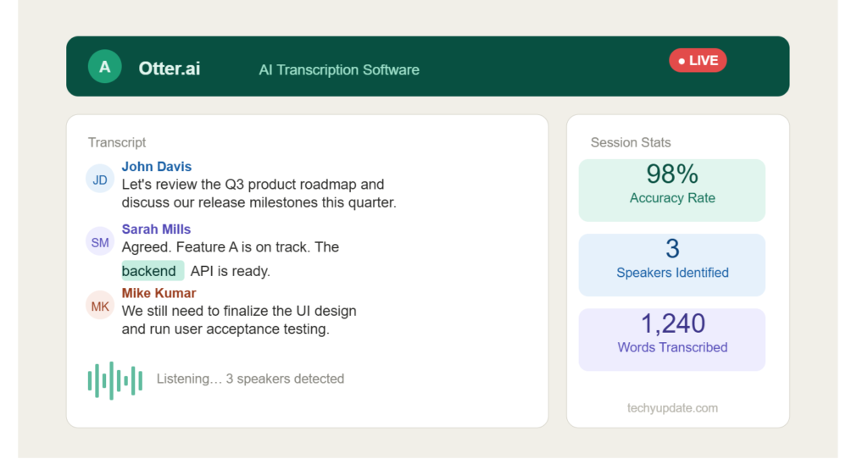Click the Listening… 3 speakers detected status

[x=250, y=379]
